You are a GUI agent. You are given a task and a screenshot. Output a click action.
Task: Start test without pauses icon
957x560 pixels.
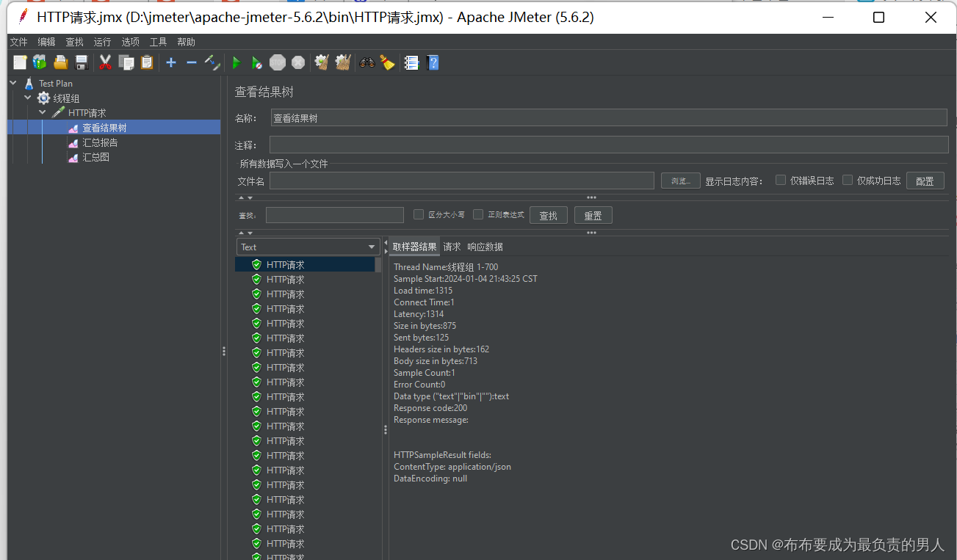pyautogui.click(x=256, y=62)
